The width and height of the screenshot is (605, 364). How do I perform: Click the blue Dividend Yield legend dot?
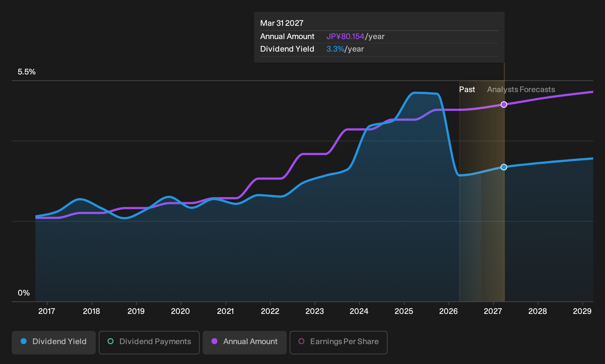click(24, 342)
